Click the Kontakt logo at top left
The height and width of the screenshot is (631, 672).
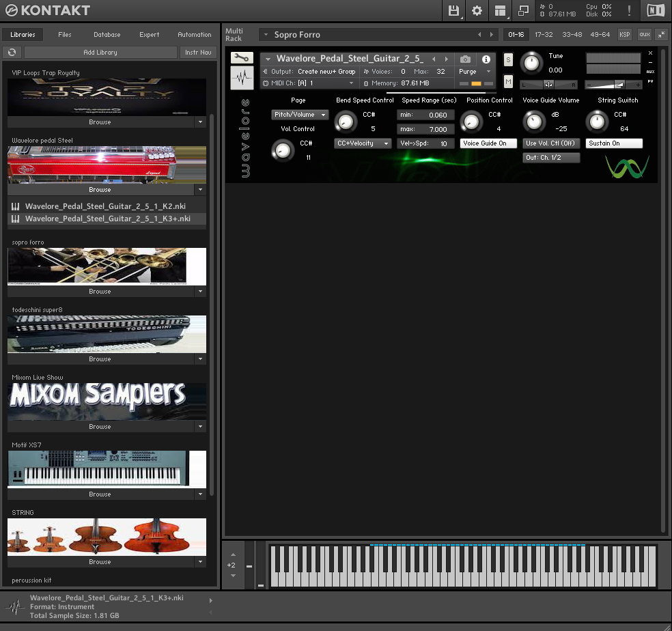(x=48, y=10)
